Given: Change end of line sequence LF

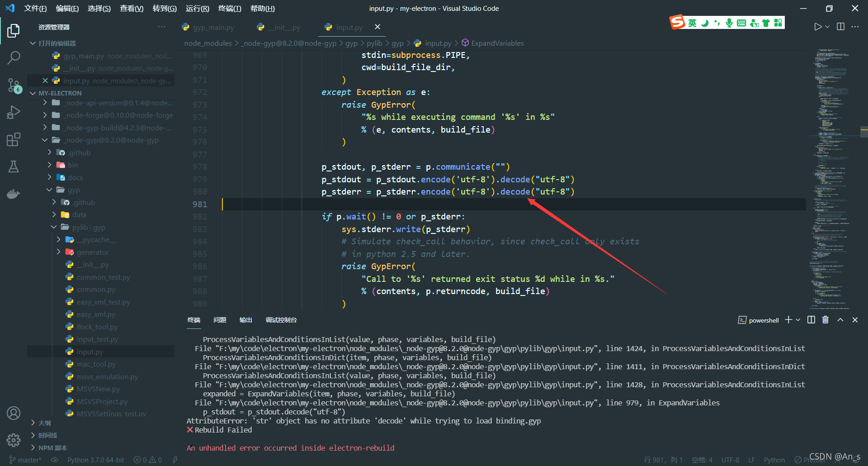Looking at the screenshot, I should 751,460.
